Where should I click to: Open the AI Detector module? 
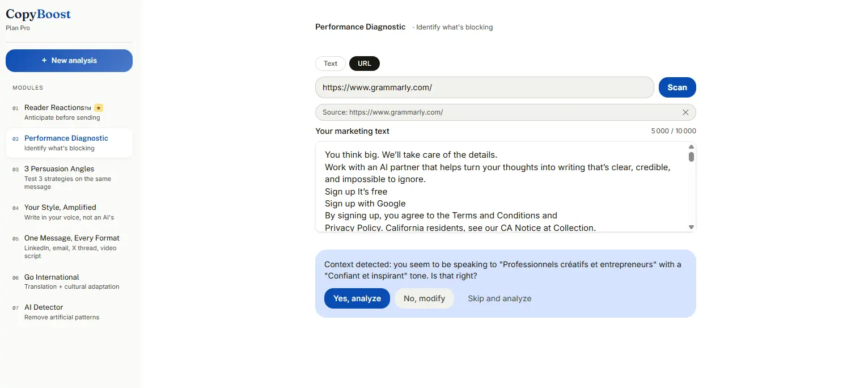point(69,312)
